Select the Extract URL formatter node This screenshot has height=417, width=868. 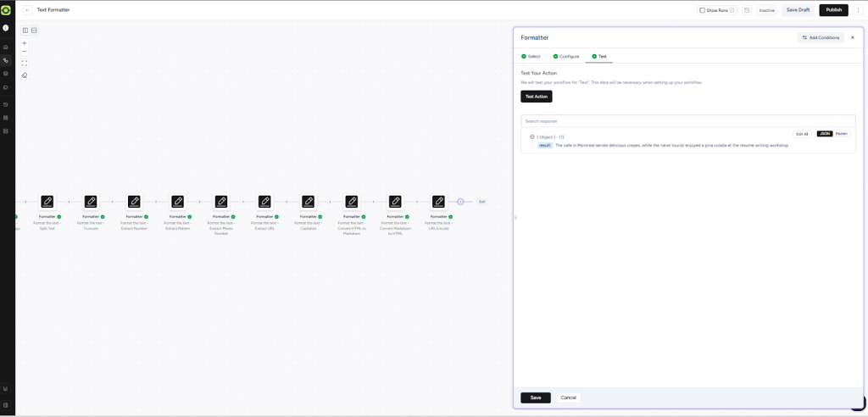pos(264,202)
